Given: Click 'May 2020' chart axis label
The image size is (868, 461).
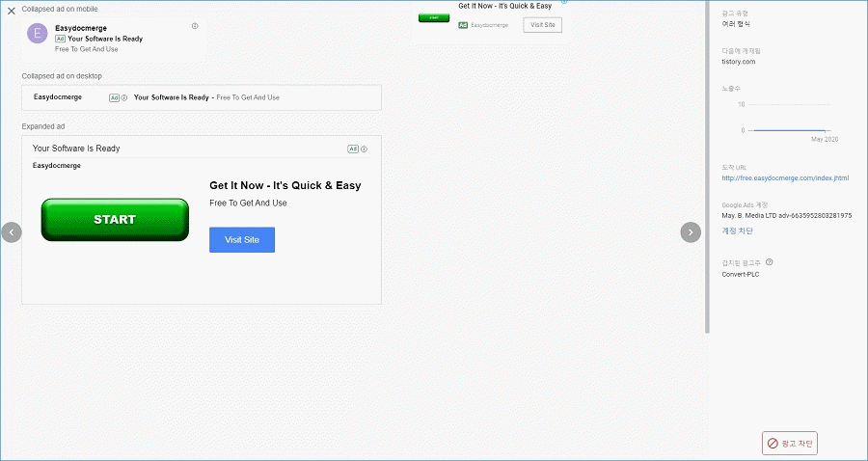Looking at the screenshot, I should click(825, 140).
